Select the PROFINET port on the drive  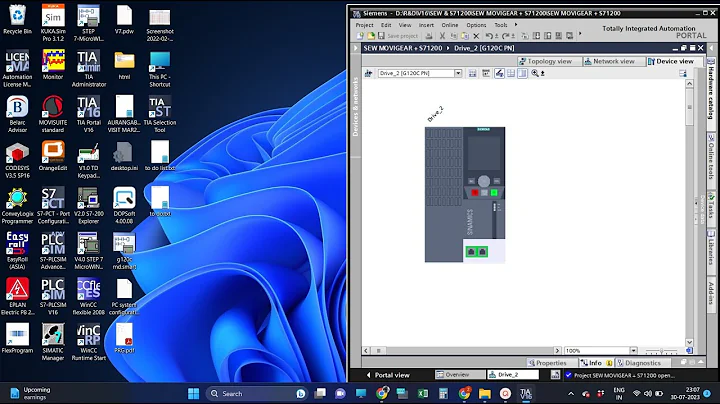(x=476, y=252)
